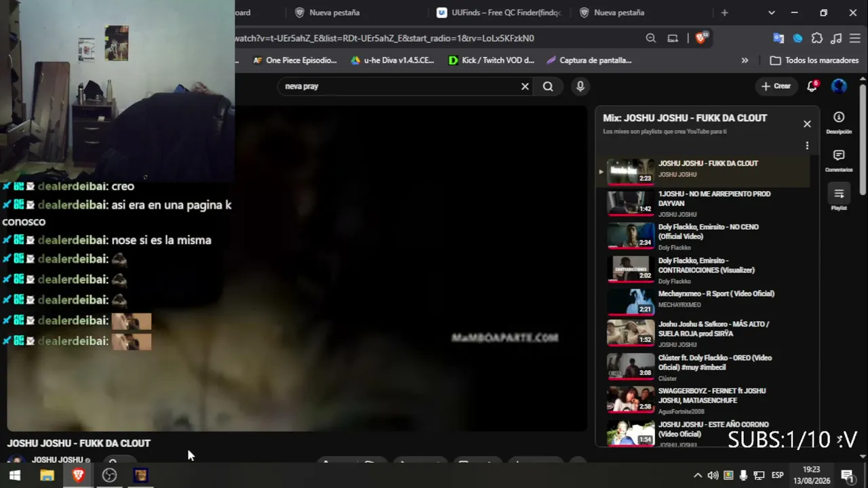Image resolution: width=868 pixels, height=488 pixels.
Task: Click into the YouTube search field
Action: (x=399, y=86)
